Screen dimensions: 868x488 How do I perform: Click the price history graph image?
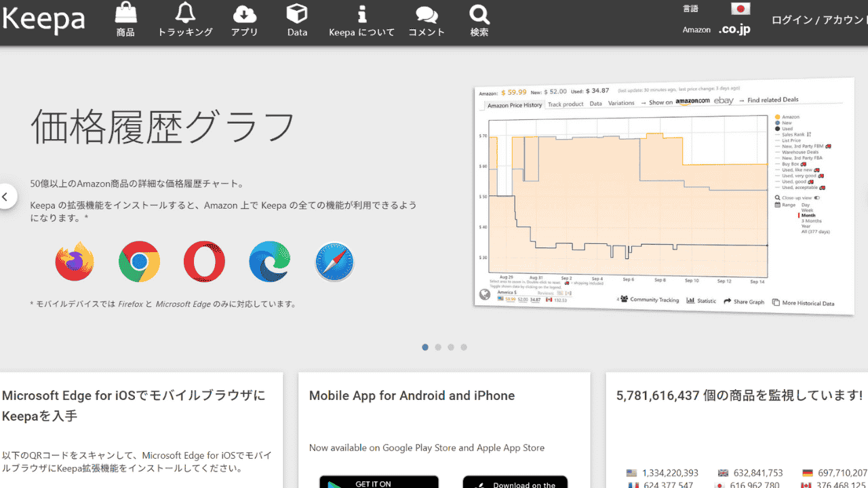pyautogui.click(x=663, y=197)
